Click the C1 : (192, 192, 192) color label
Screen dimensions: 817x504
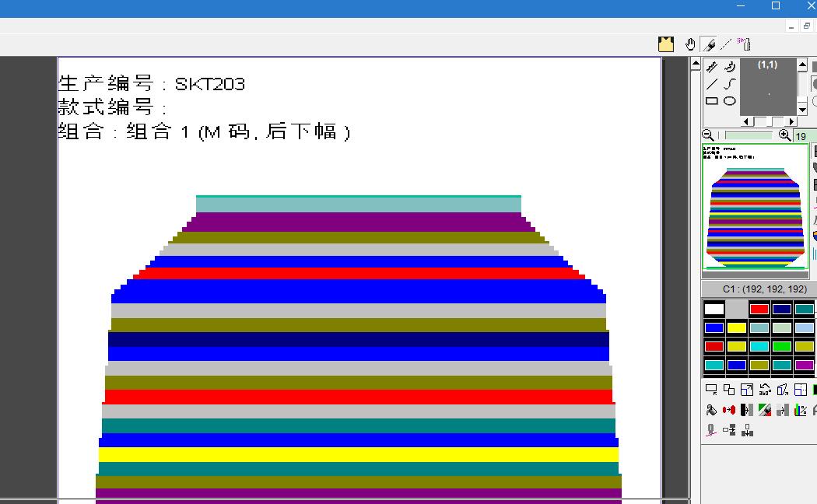764,289
